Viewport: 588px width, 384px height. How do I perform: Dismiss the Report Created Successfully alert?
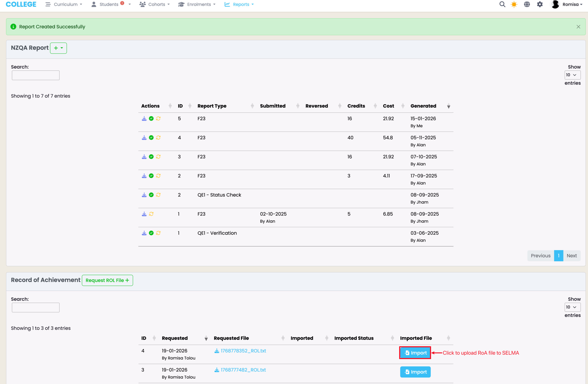click(578, 27)
